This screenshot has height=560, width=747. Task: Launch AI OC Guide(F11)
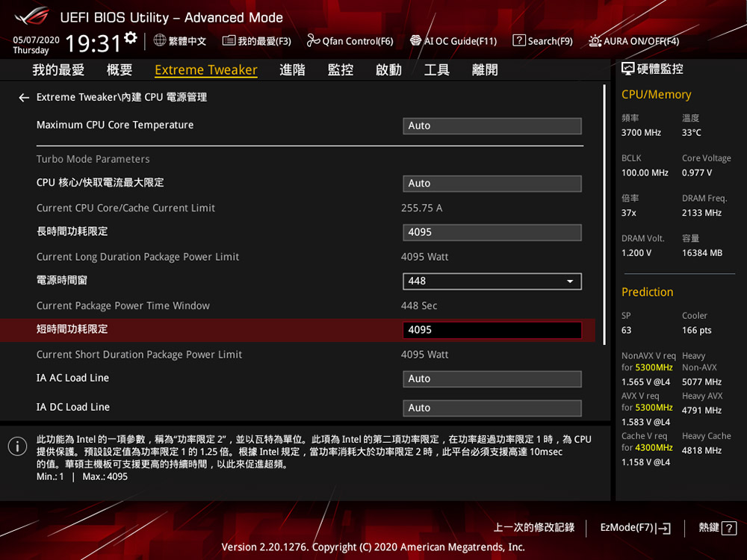(x=453, y=41)
